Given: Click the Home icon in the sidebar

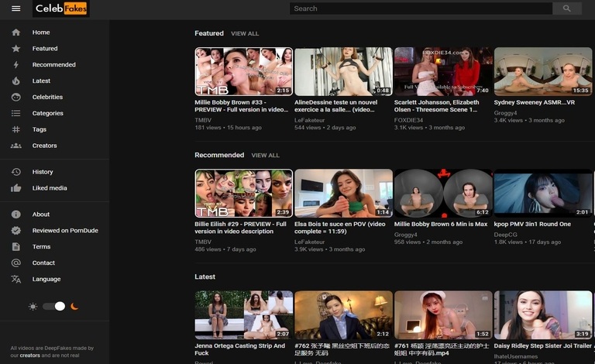Looking at the screenshot, I should click(15, 33).
